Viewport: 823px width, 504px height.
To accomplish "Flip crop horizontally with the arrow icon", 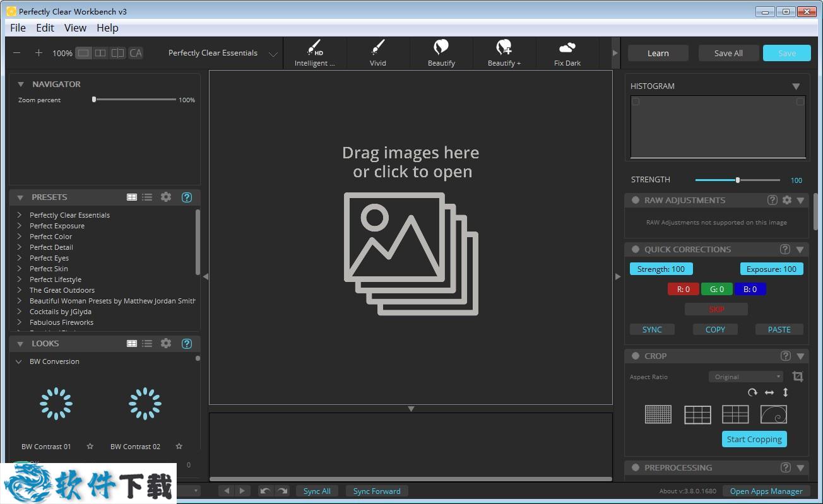I will tap(769, 392).
